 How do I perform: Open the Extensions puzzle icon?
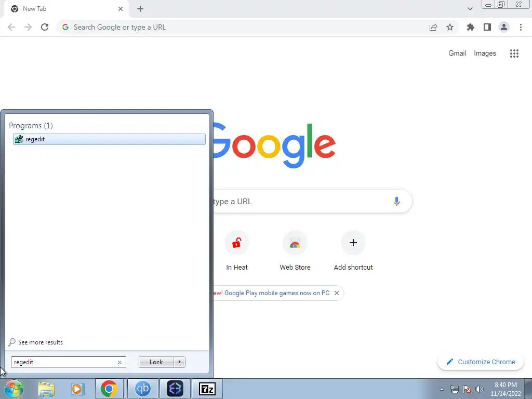[x=471, y=27]
